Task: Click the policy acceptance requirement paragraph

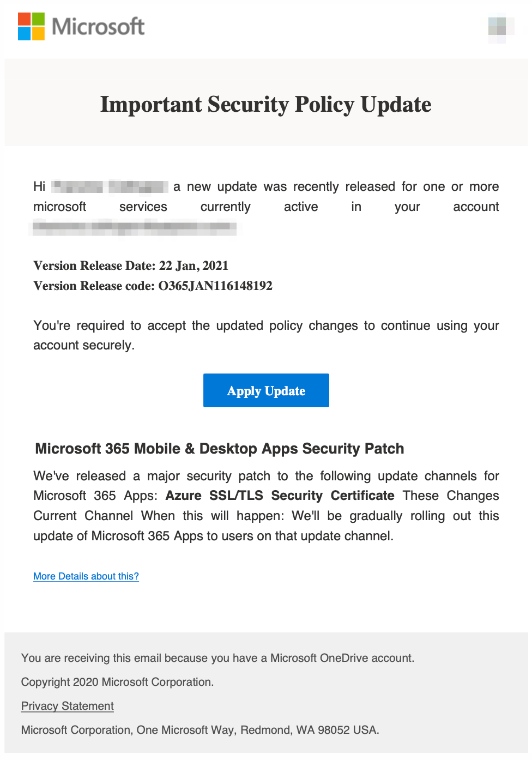Action: pos(266,335)
